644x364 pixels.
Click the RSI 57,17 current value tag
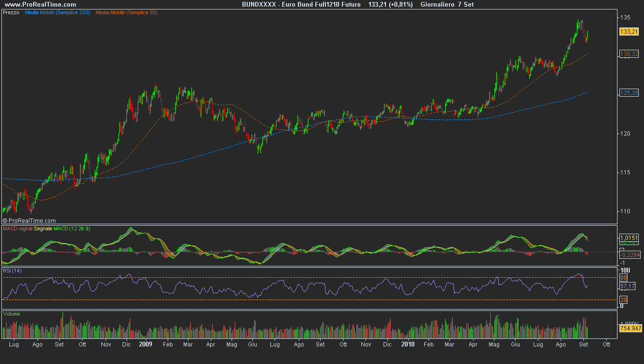[x=628, y=286]
